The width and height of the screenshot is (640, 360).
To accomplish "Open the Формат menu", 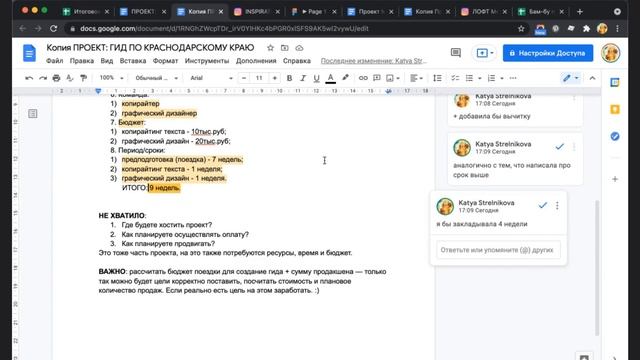I will [x=165, y=61].
